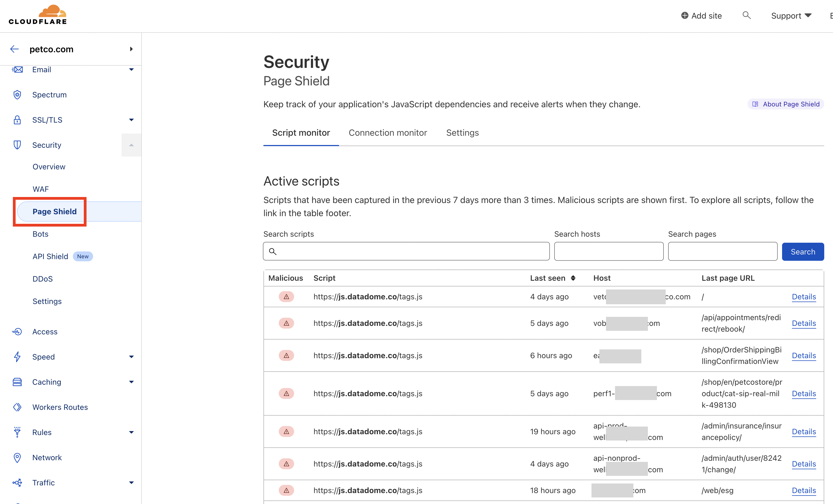Open the About Page Shield link
833x504 pixels.
point(785,104)
